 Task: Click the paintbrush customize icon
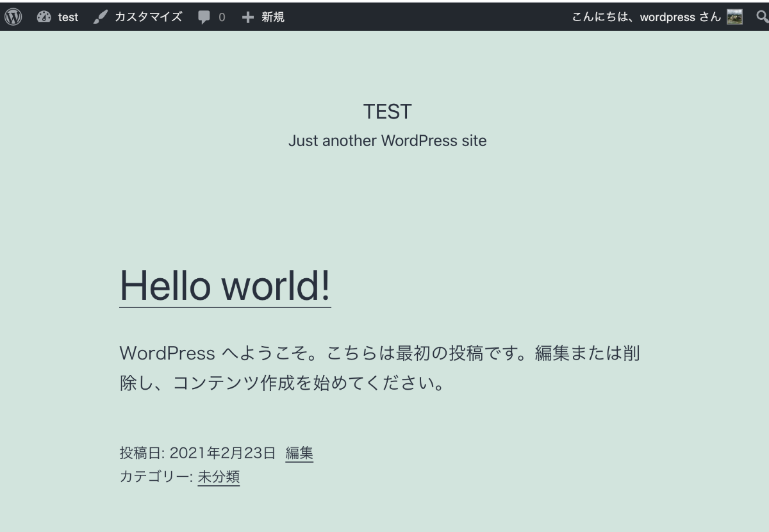[101, 17]
